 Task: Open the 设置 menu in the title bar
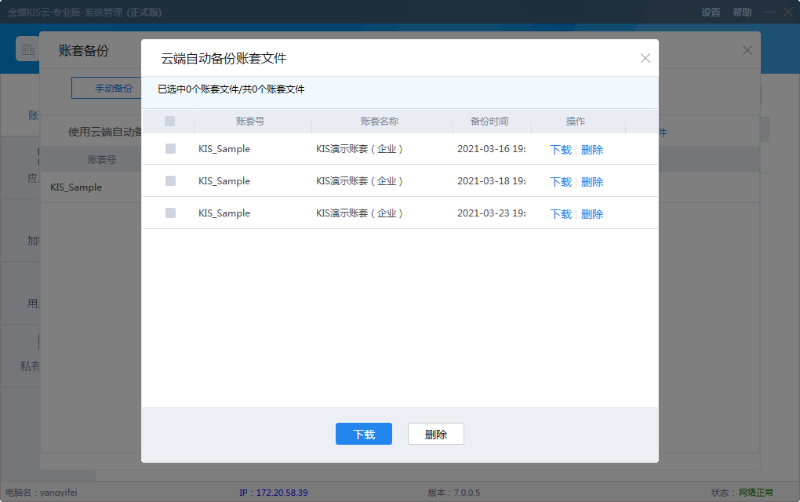710,12
